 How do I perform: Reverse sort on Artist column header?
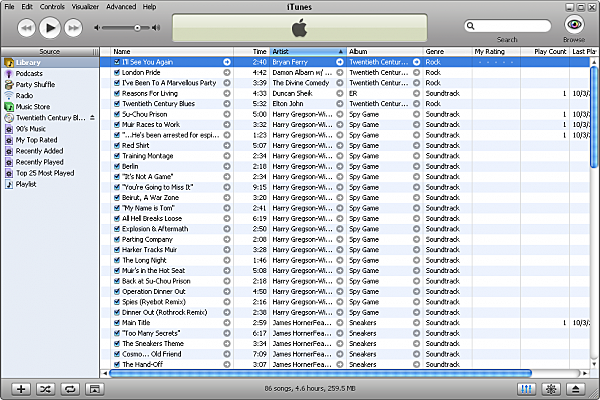click(308, 52)
